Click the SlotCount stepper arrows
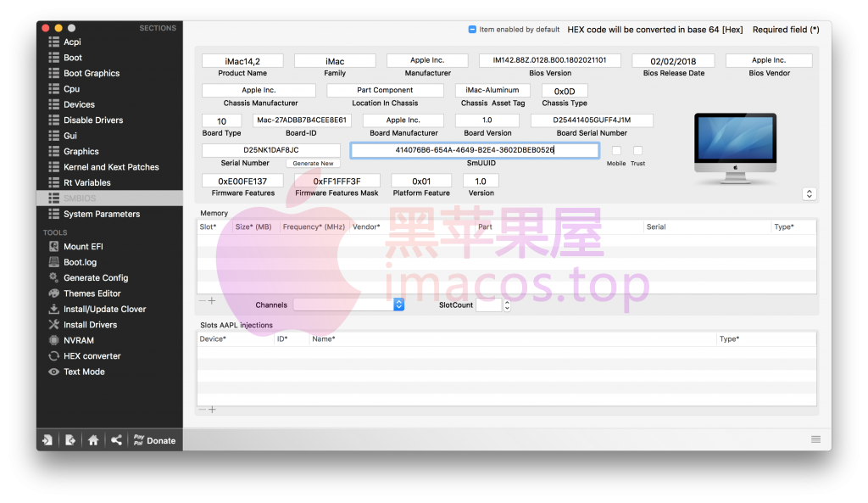This screenshot has height=503, width=868. click(507, 305)
